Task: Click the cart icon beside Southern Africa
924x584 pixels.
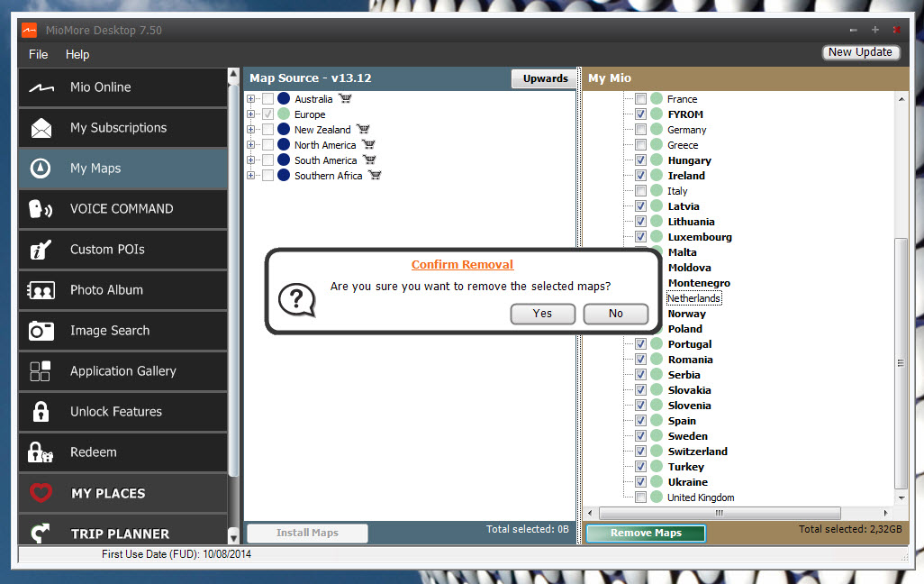Action: pos(375,175)
